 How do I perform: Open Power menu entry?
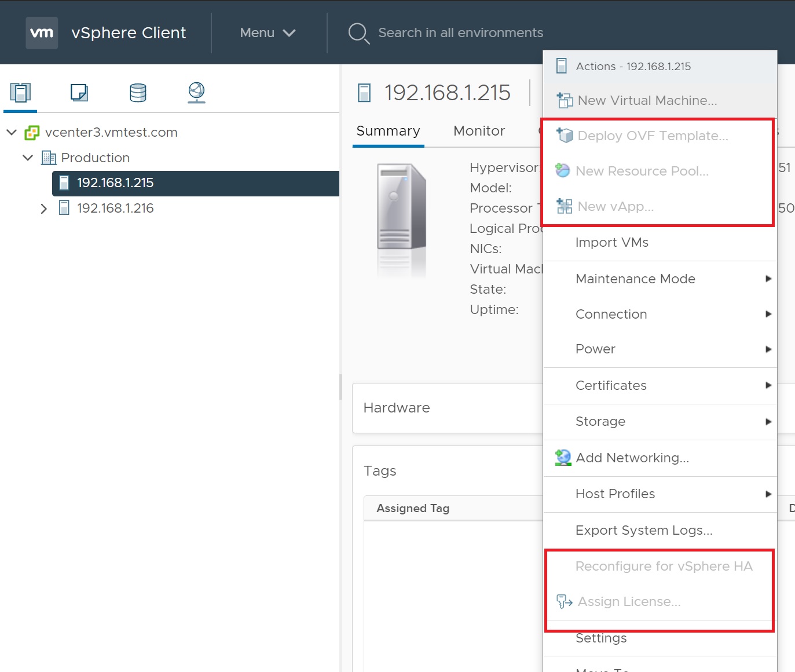660,349
